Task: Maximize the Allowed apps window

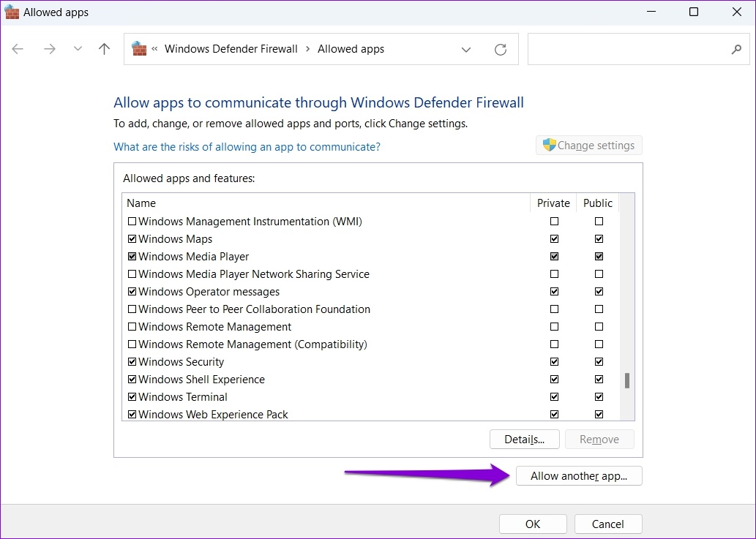Action: [x=693, y=12]
